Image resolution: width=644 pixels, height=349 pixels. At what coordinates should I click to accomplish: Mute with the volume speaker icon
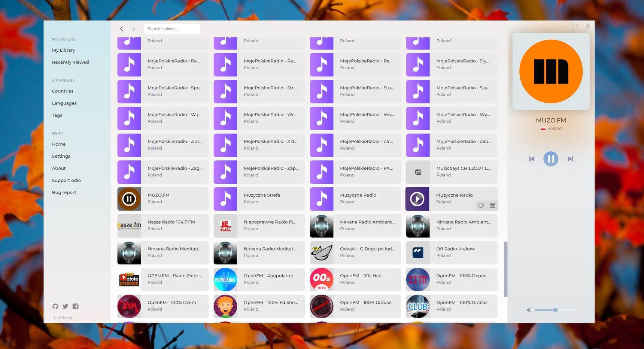coord(529,310)
